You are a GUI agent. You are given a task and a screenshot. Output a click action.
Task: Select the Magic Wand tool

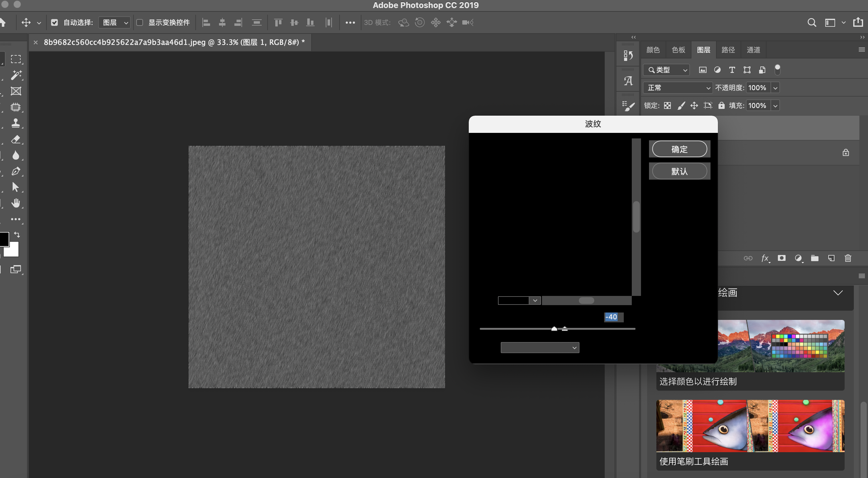click(x=15, y=75)
